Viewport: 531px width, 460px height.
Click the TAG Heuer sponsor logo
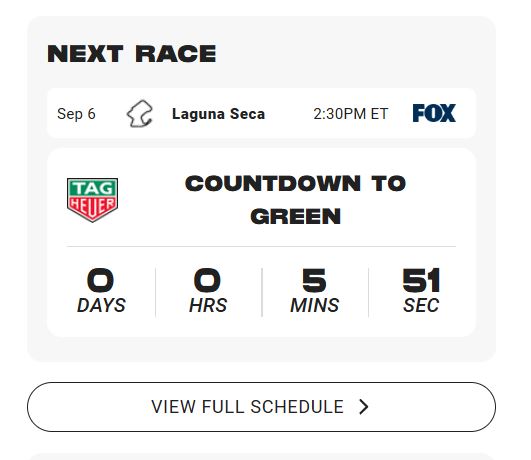[x=92, y=200]
